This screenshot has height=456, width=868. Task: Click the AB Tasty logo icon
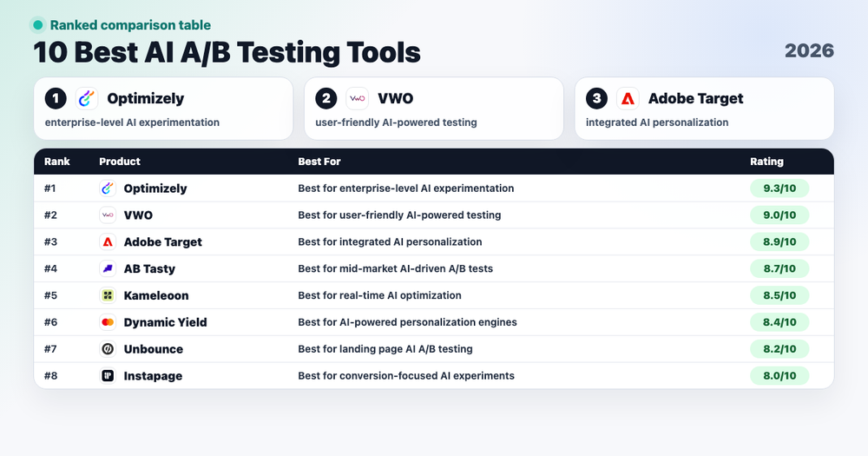point(108,268)
